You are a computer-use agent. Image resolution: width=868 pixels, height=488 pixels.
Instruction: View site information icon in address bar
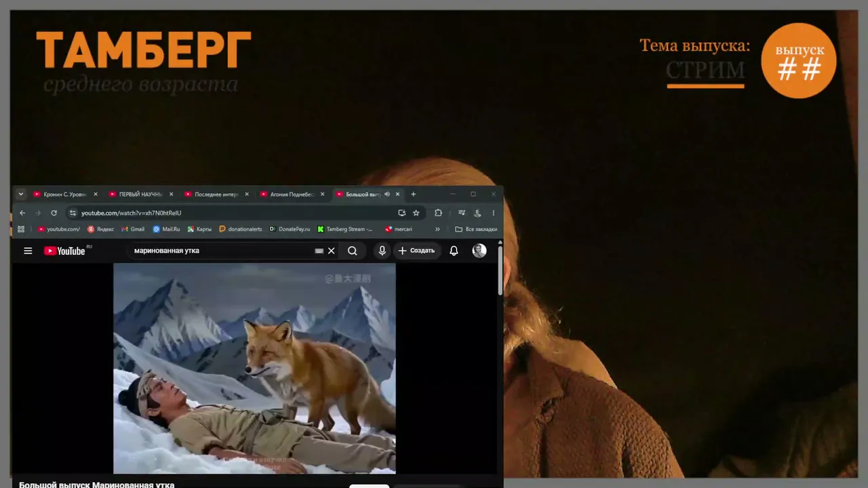tap(73, 213)
